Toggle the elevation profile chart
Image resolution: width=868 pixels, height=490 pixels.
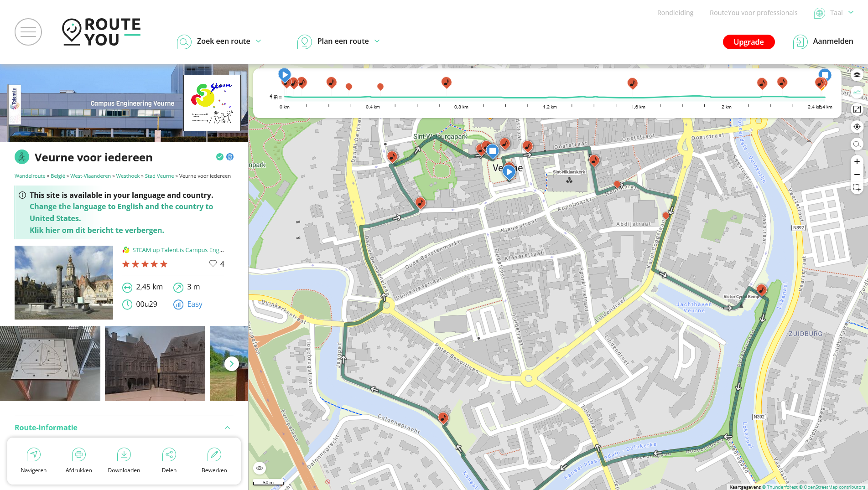pos(857,92)
